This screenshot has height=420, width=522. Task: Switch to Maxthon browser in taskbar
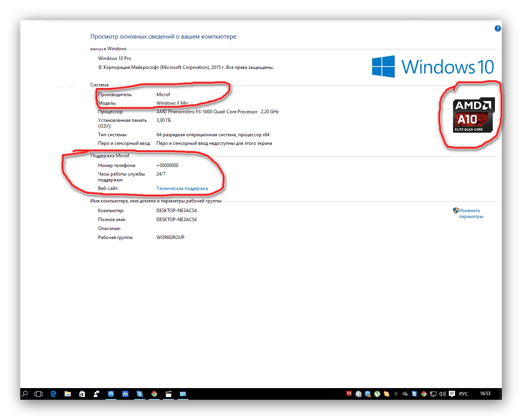coord(125,394)
